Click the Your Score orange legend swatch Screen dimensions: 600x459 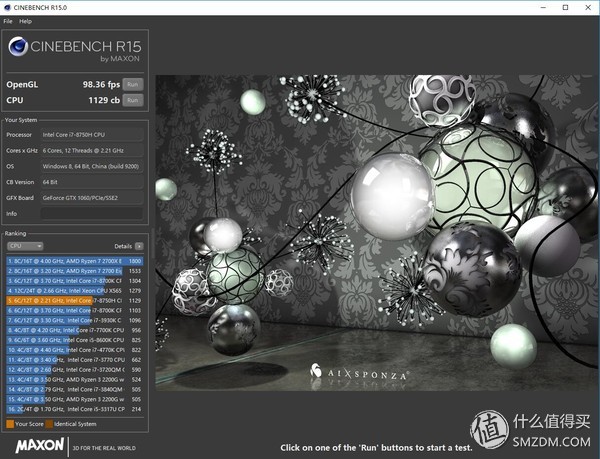[x=10, y=424]
